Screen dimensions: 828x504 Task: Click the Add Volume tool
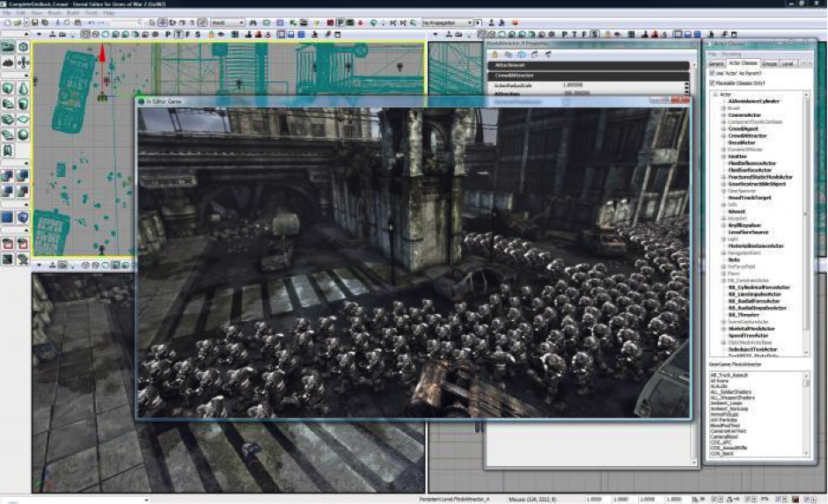coord(23,217)
